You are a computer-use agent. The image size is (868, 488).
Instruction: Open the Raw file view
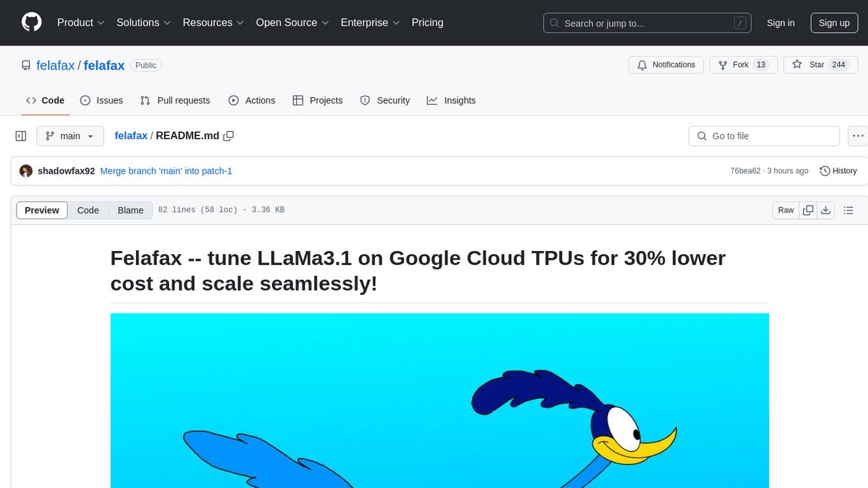(786, 210)
